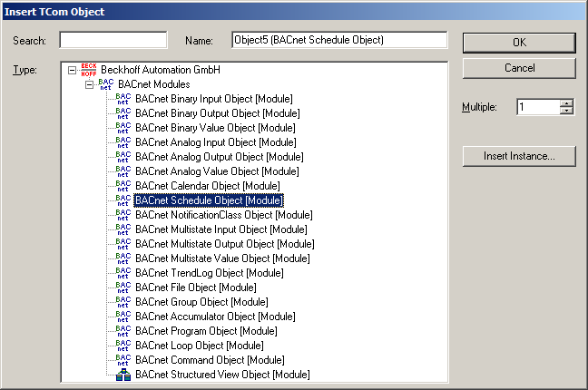Select BACnet Program Object [Module]
Image resolution: width=588 pixels, height=390 pixels.
pos(206,331)
